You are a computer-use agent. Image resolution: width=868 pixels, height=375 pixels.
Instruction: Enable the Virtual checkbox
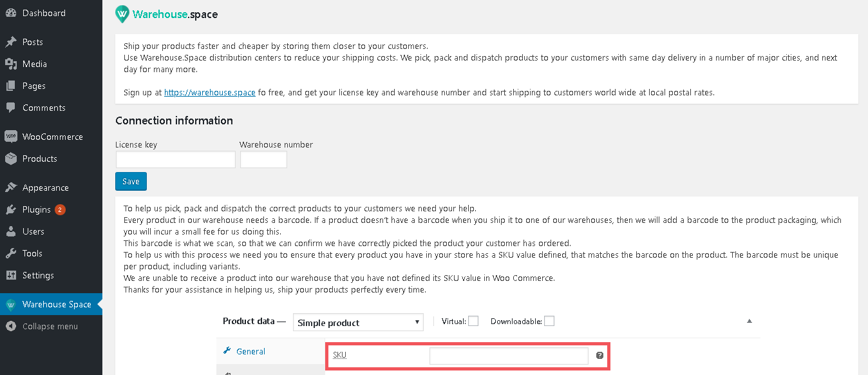(x=473, y=321)
